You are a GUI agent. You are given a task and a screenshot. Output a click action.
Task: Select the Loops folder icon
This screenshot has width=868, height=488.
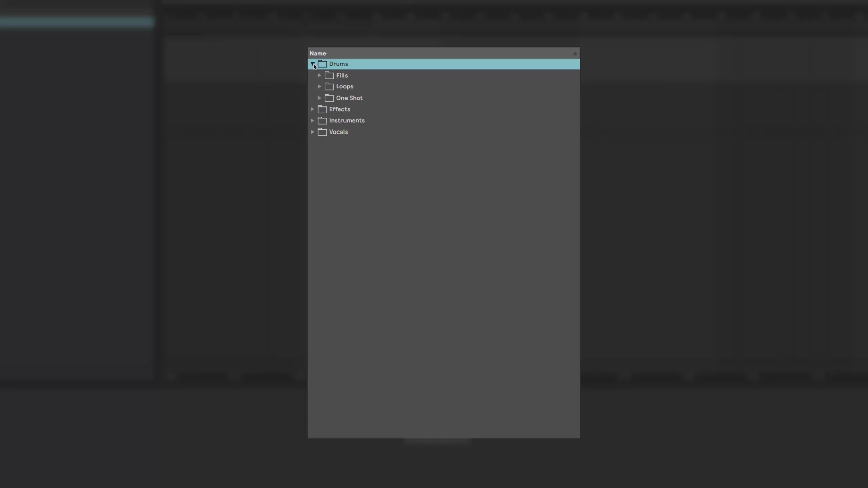point(330,86)
